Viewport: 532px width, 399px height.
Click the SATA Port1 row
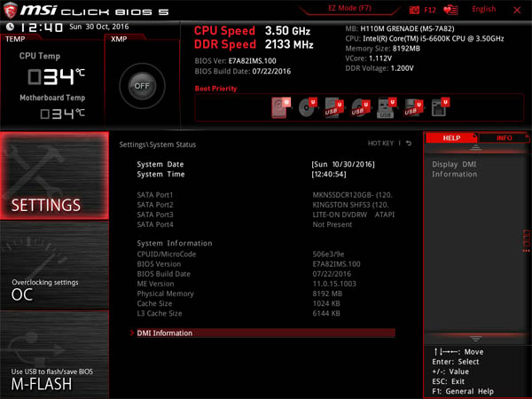[x=266, y=195]
